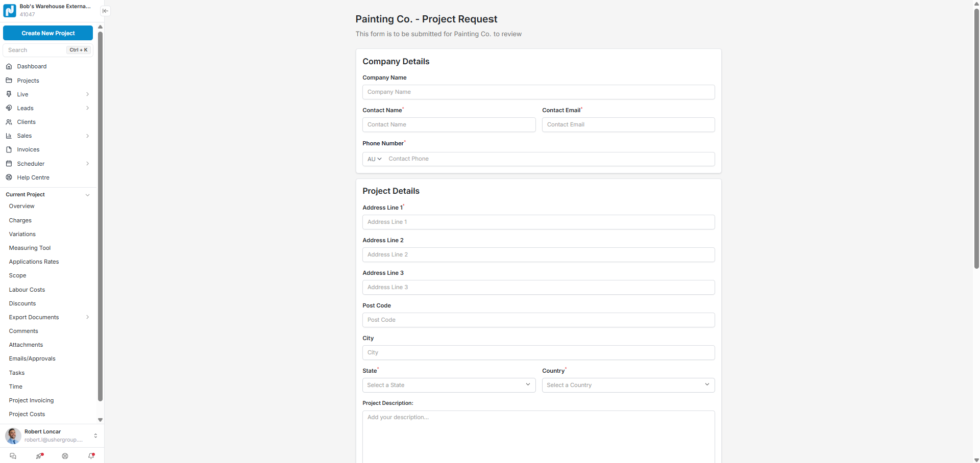Open Clients from the sidebar
The height and width of the screenshot is (463, 980).
click(x=26, y=122)
